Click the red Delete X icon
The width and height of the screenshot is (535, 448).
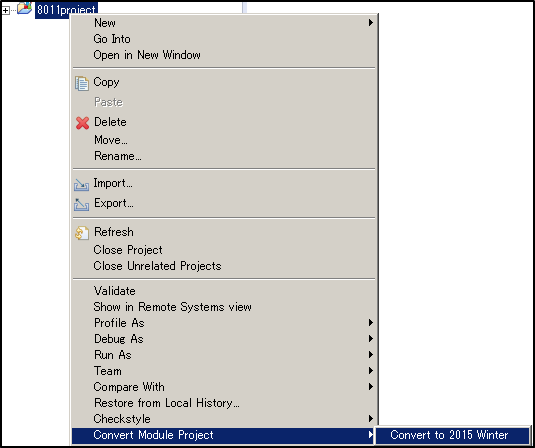click(x=82, y=123)
